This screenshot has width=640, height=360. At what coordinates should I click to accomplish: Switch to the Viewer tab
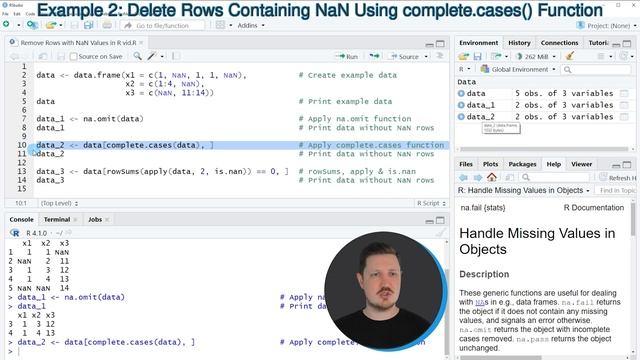581,164
